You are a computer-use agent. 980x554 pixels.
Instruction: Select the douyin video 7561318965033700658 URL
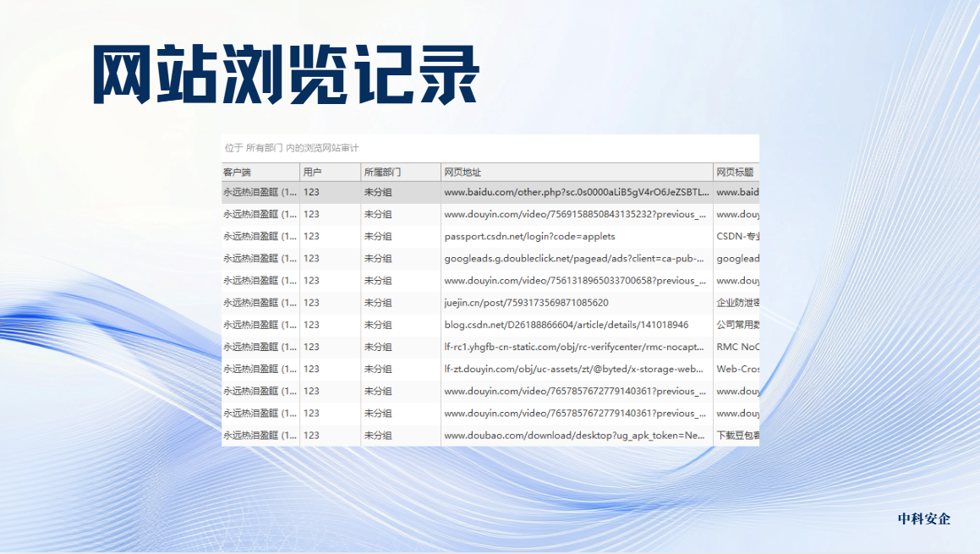tap(577, 281)
